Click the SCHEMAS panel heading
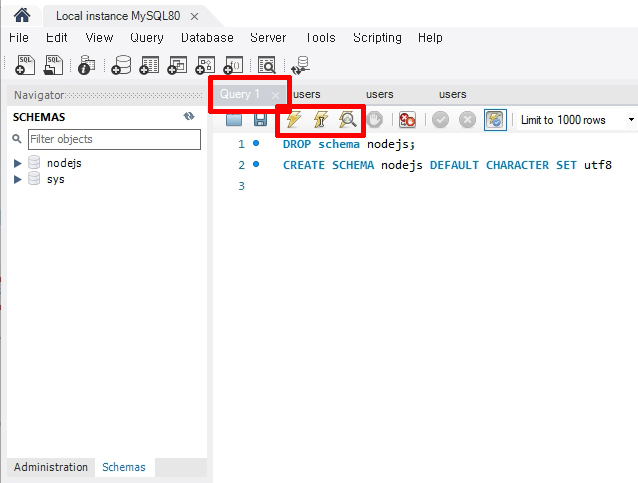The image size is (638, 483). pyautogui.click(x=39, y=117)
